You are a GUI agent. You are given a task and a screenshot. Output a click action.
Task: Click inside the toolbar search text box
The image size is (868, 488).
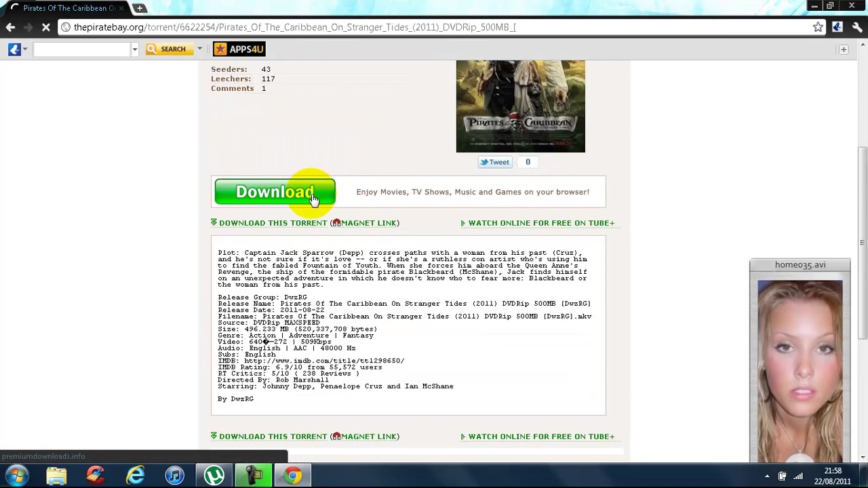[x=81, y=49]
